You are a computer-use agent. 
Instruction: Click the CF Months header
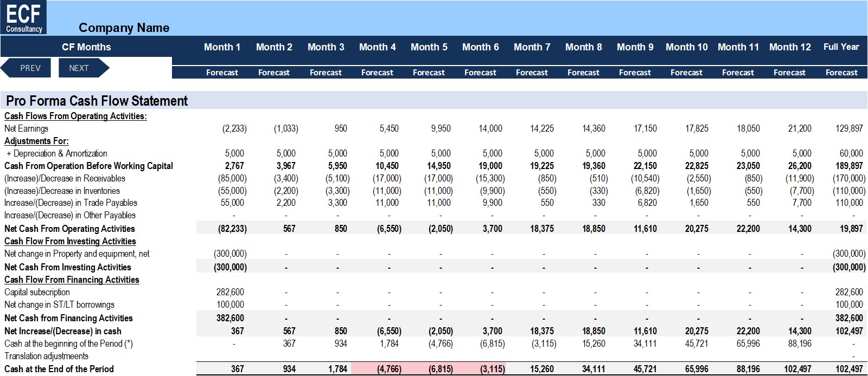tap(86, 47)
